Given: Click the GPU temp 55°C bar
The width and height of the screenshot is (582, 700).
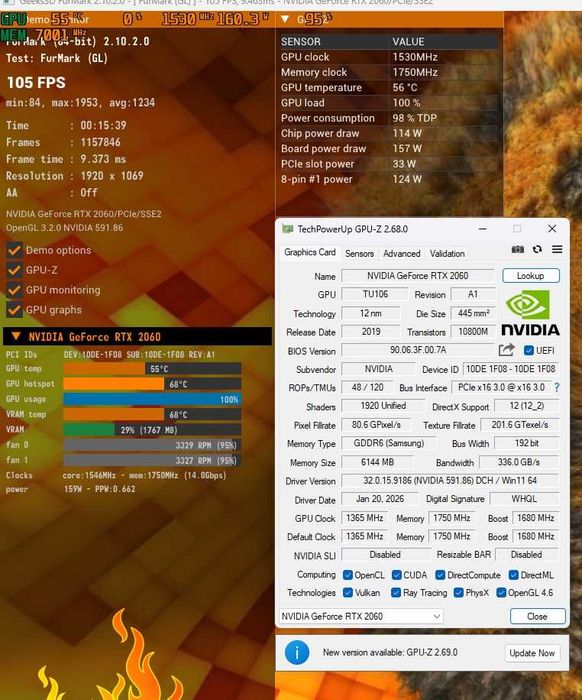Looking at the screenshot, I should [152, 369].
